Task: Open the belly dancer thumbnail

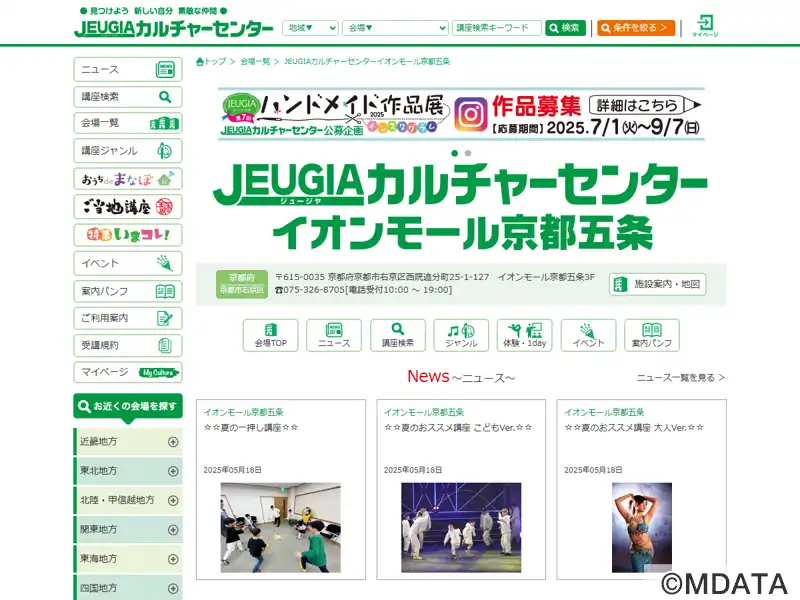Action: 642,528
